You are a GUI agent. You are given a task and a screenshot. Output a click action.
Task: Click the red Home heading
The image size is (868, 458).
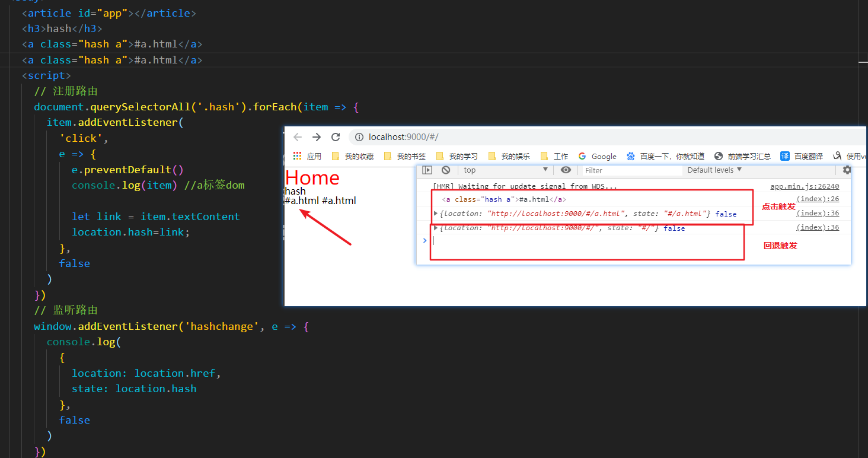click(312, 178)
